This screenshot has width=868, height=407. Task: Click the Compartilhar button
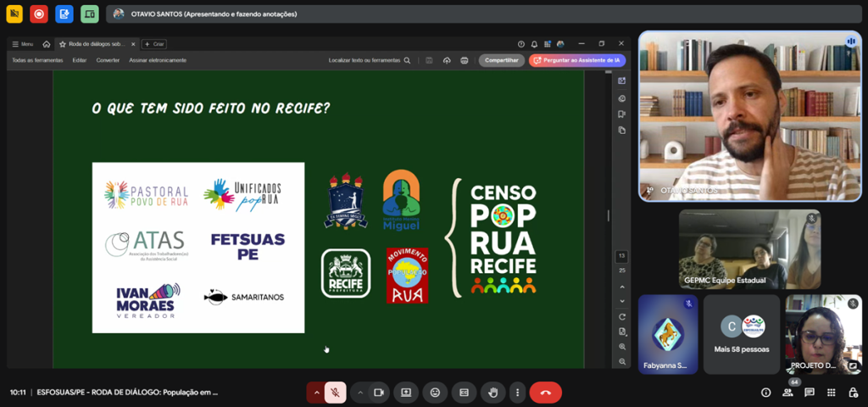tap(501, 60)
